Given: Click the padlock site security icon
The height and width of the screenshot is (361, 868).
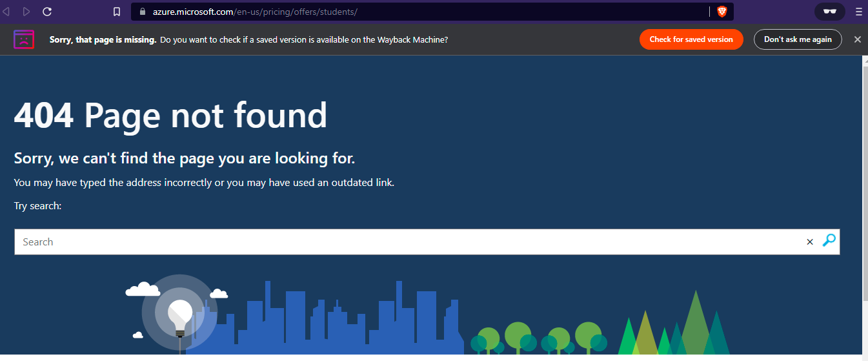Looking at the screenshot, I should (x=144, y=12).
